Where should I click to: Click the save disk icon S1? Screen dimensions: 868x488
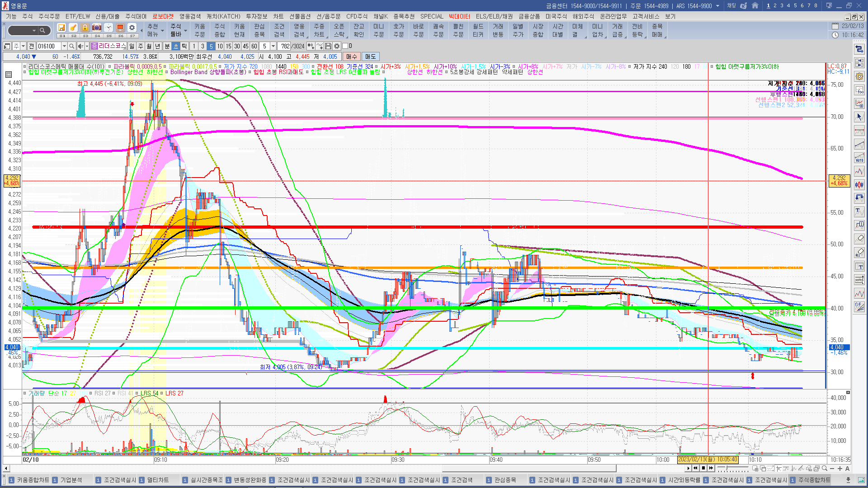(x=61, y=28)
